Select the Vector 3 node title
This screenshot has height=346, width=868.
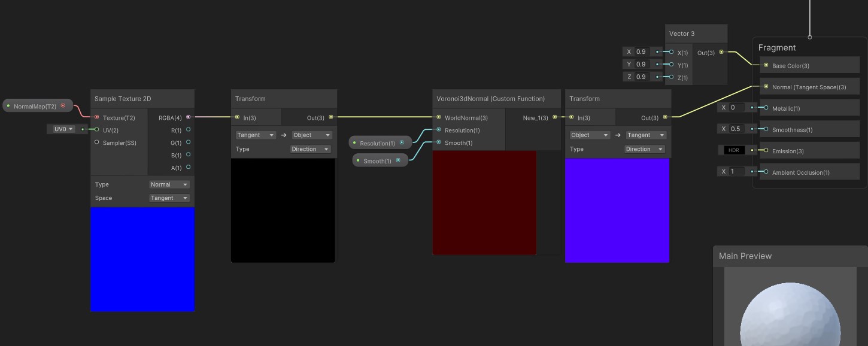point(682,34)
